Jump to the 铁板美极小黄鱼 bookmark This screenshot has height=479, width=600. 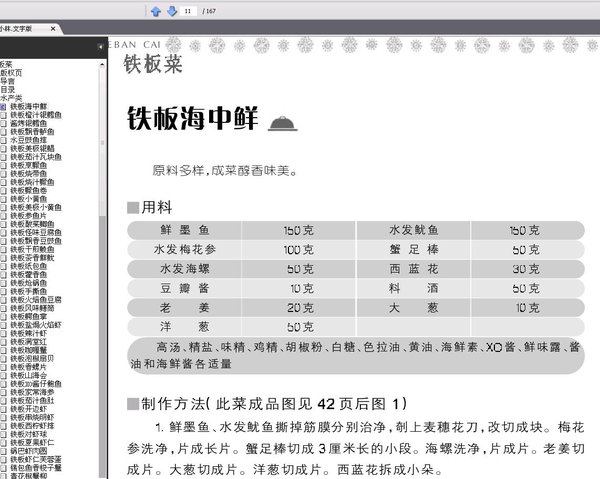point(36,207)
